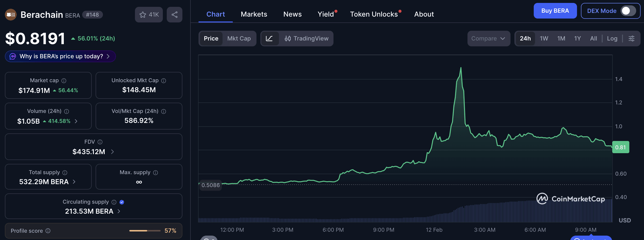
Task: Toggle Log scale for the chart
Action: point(612,39)
